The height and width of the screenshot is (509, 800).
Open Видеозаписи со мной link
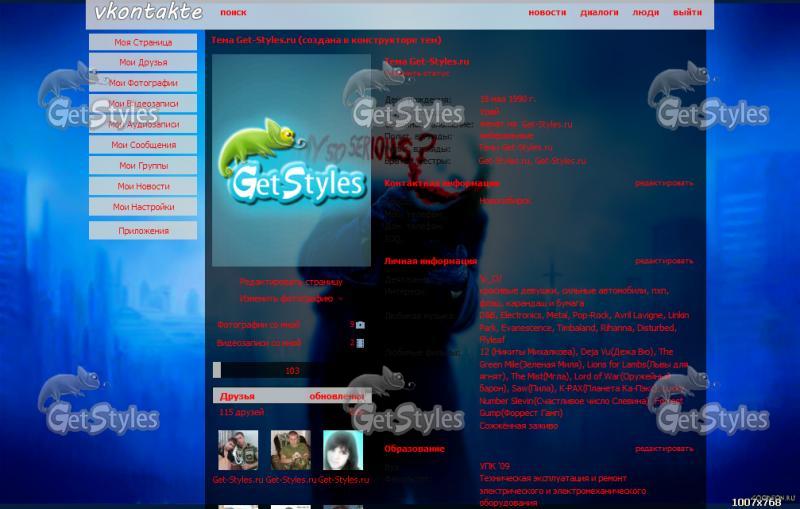point(259,343)
